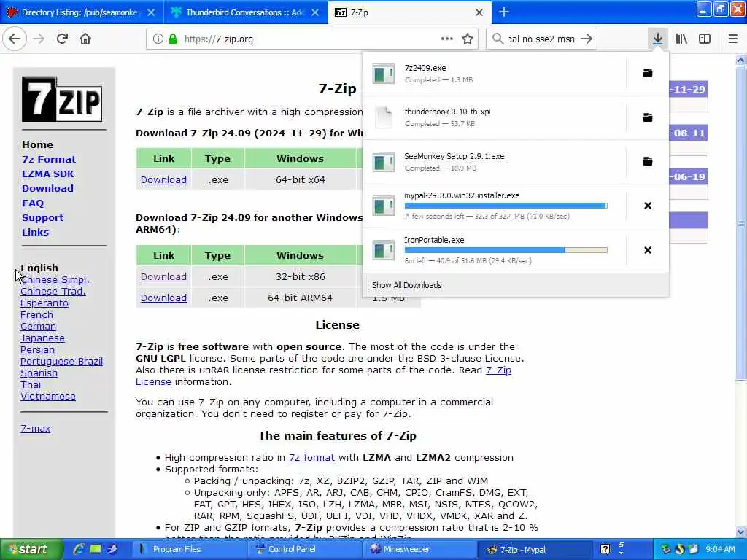Image resolution: width=747 pixels, height=560 pixels.
Task: Cancel the IronPortable.exe download
Action: click(648, 250)
